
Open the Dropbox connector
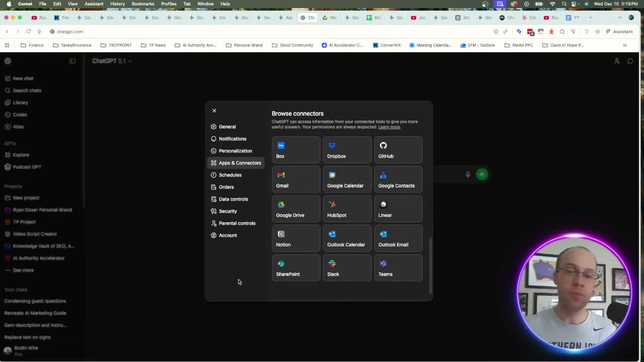pos(347,150)
